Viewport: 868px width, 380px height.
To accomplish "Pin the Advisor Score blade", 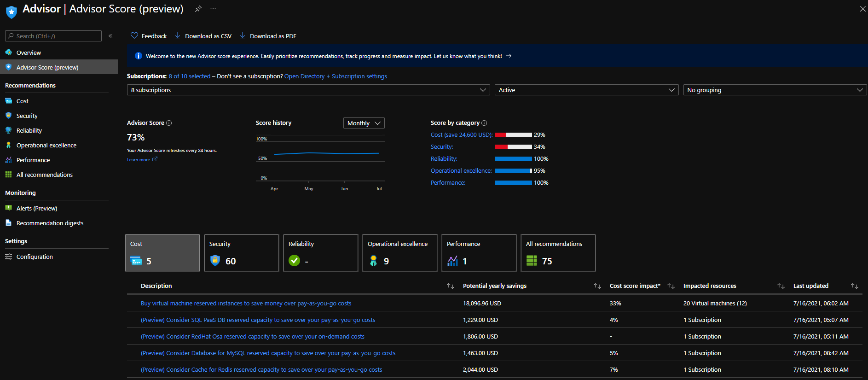I will tap(198, 9).
